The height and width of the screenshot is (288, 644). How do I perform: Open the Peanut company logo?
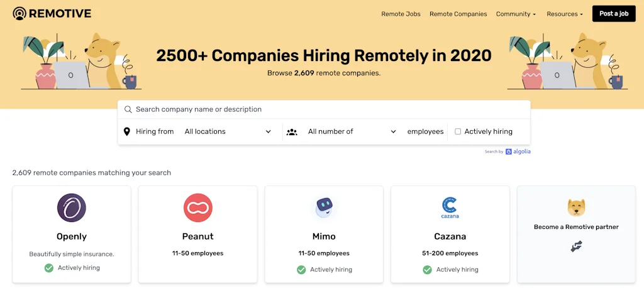[198, 208]
